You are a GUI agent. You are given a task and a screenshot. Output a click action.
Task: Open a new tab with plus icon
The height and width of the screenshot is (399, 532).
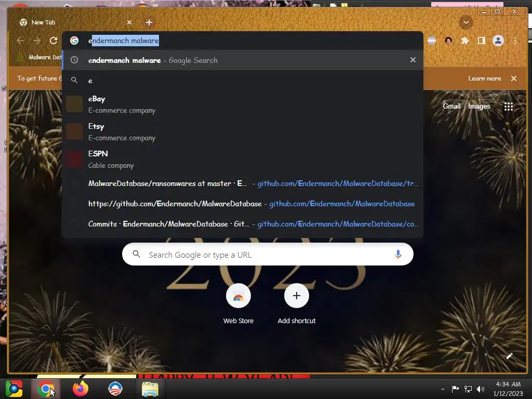149,22
